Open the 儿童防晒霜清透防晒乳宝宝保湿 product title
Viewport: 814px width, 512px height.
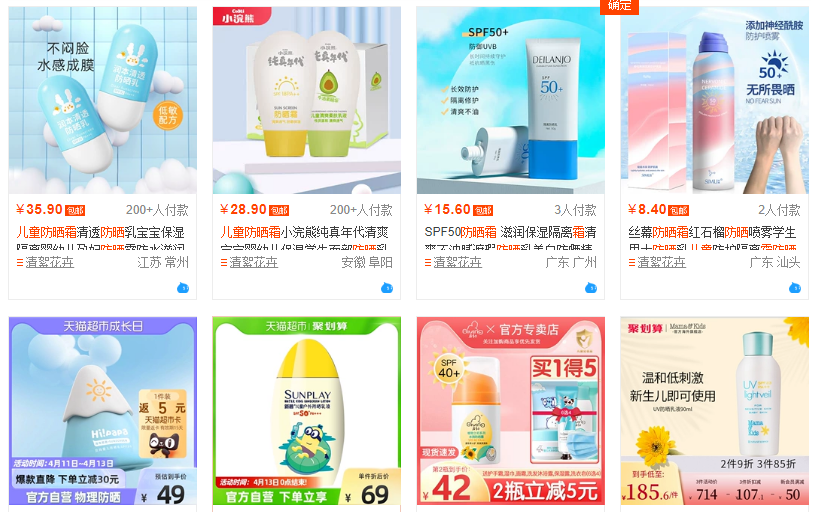pos(100,232)
